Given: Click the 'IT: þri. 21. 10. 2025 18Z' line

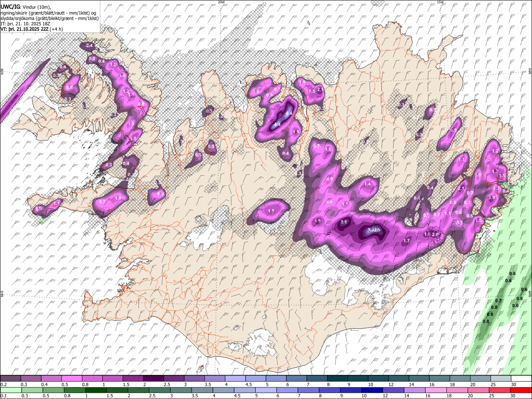Looking at the screenshot, I should [x=25, y=24].
